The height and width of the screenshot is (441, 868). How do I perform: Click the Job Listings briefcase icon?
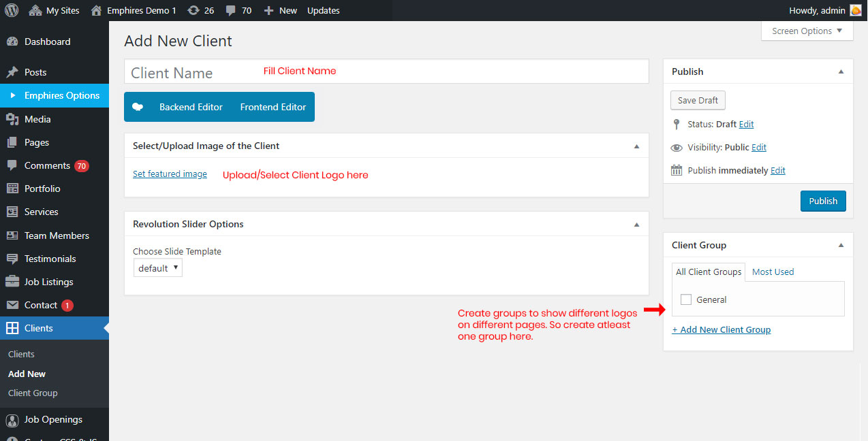click(x=12, y=282)
